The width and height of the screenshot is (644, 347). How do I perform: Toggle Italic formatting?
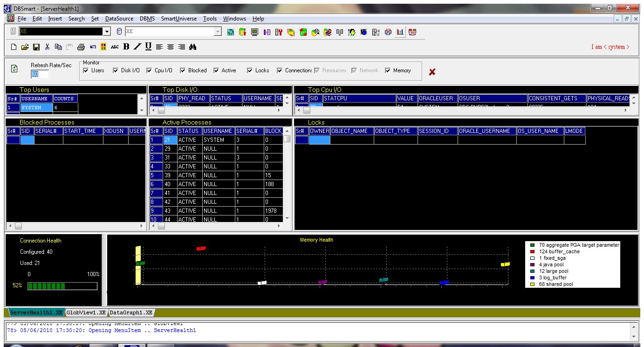coord(137,47)
